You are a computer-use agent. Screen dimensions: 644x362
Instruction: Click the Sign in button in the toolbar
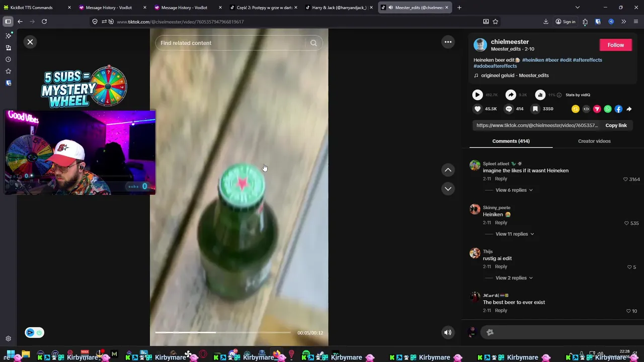tap(566, 22)
